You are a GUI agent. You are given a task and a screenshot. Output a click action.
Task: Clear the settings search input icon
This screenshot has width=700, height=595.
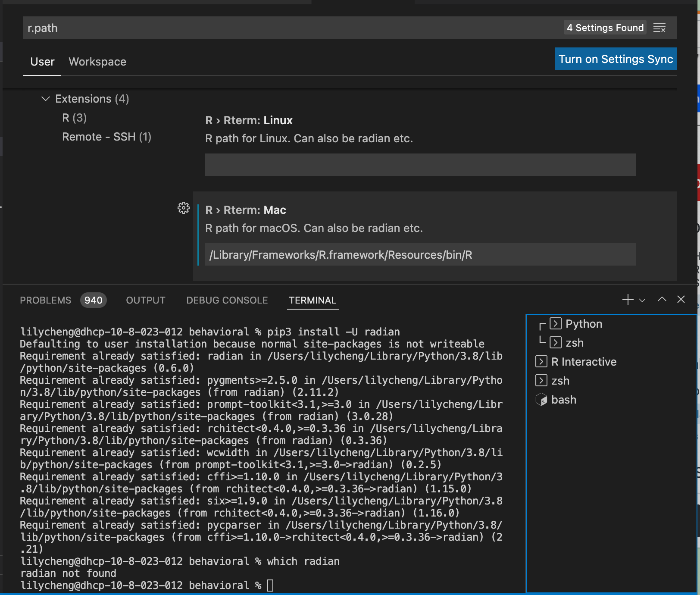[x=659, y=28]
